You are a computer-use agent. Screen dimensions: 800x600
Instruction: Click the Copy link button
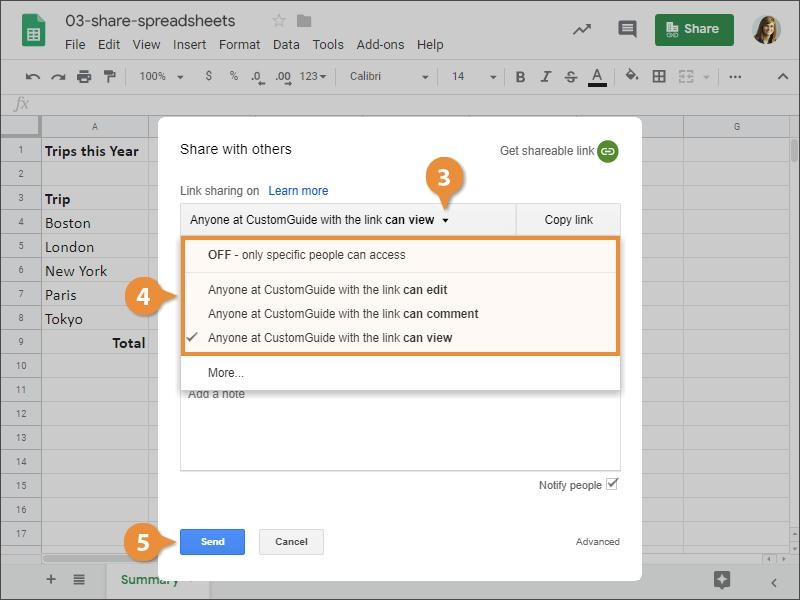568,220
